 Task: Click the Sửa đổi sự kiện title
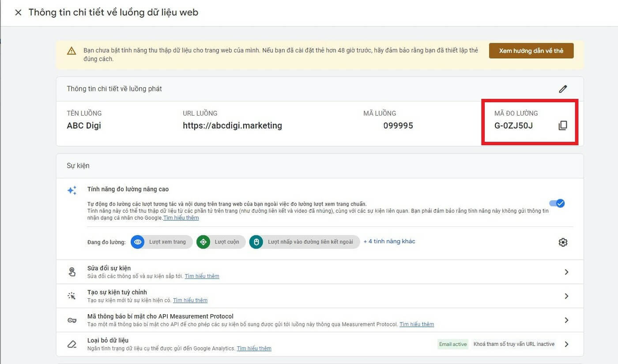pyautogui.click(x=109, y=268)
